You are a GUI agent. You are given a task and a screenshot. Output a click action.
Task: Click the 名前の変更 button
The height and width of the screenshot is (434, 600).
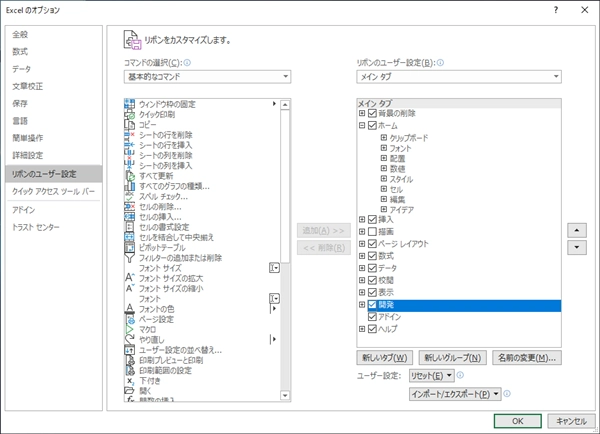coord(527,358)
